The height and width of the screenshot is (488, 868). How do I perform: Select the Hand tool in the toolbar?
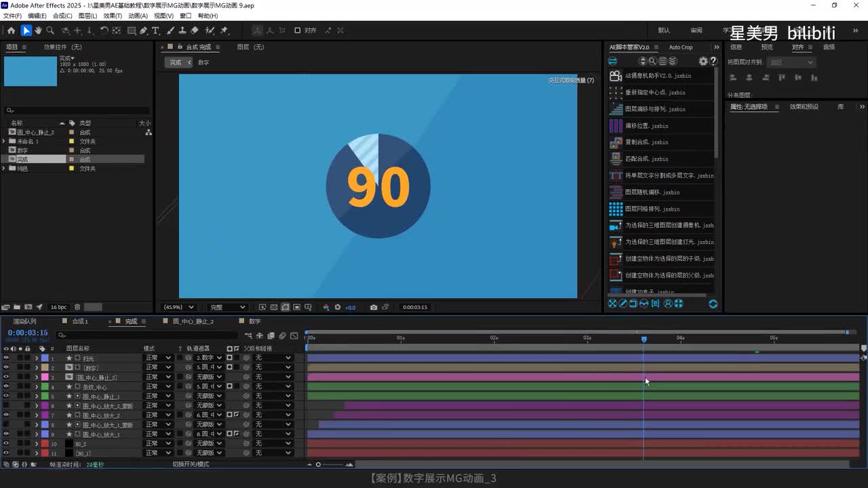38,30
